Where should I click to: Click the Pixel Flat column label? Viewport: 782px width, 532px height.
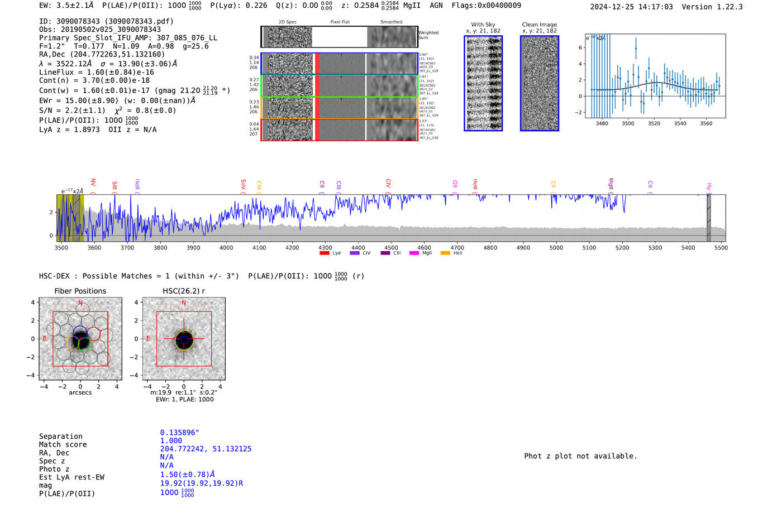[x=340, y=22]
